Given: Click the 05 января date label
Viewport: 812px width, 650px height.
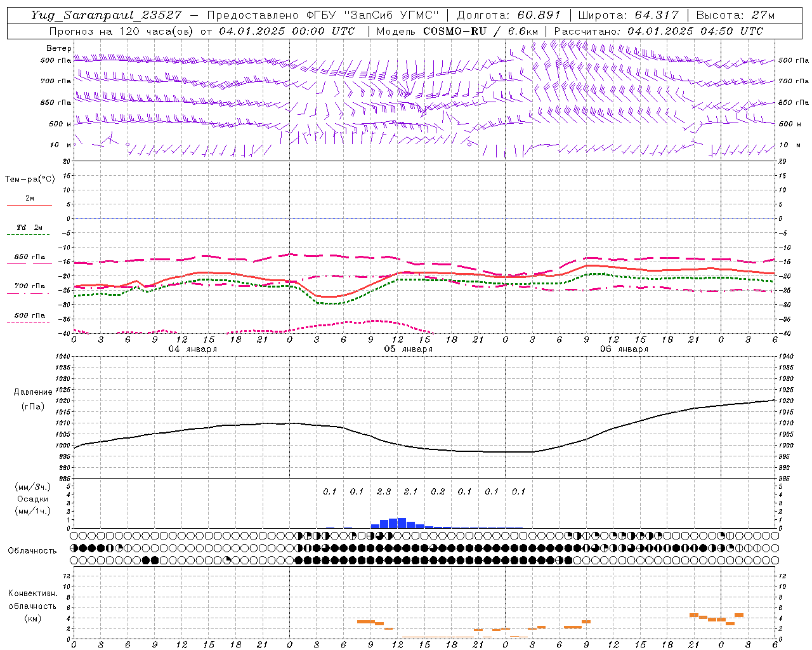Looking at the screenshot, I should tap(409, 348).
